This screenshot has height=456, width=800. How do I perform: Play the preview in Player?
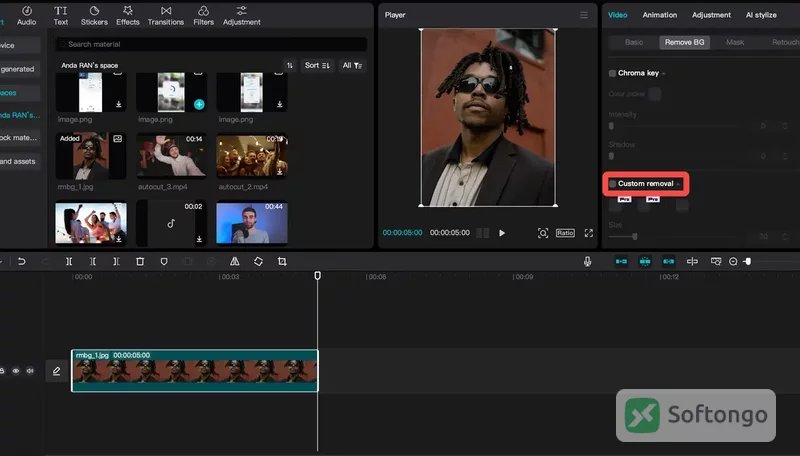tap(502, 233)
